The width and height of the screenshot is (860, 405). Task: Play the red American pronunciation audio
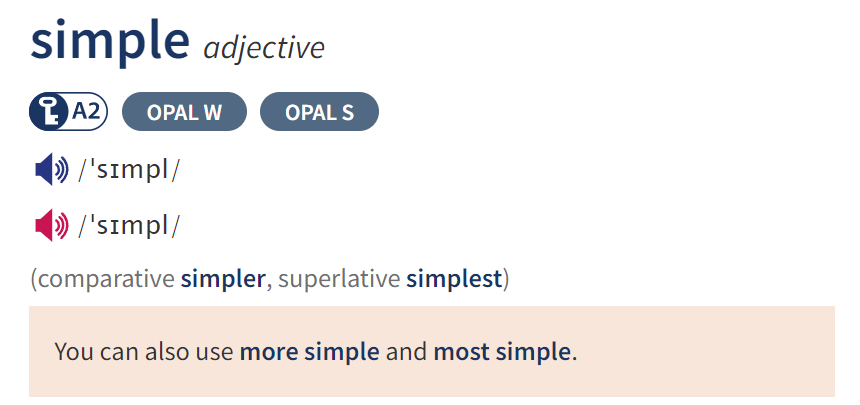tap(52, 225)
